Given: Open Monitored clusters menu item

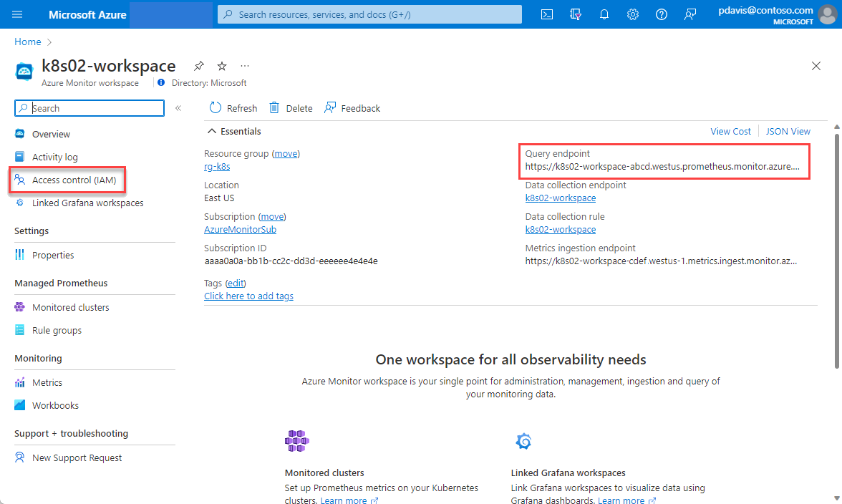Looking at the screenshot, I should coord(70,308).
